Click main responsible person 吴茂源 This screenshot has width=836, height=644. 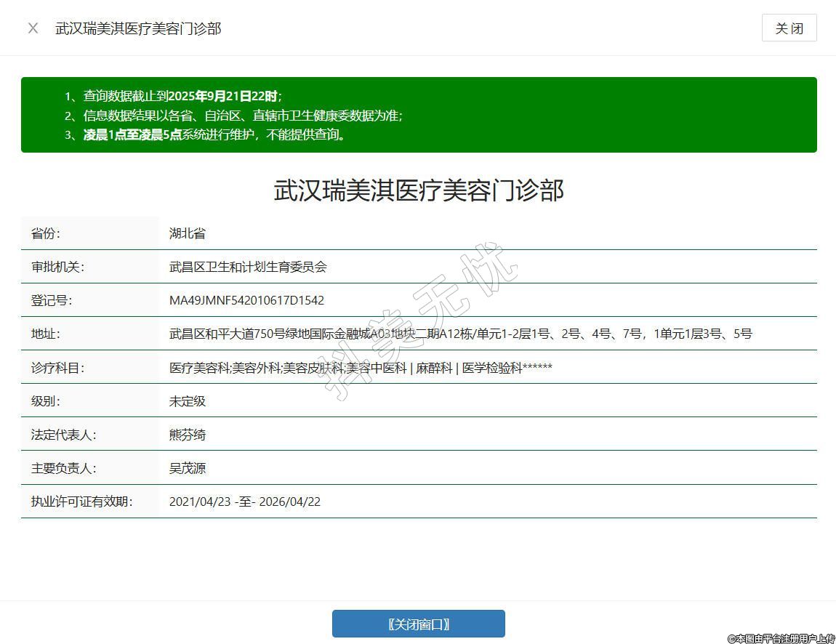(188, 468)
